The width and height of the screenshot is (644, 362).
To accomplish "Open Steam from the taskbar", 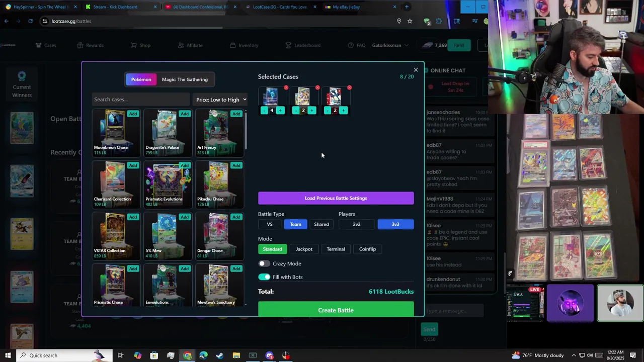I will [220, 355].
